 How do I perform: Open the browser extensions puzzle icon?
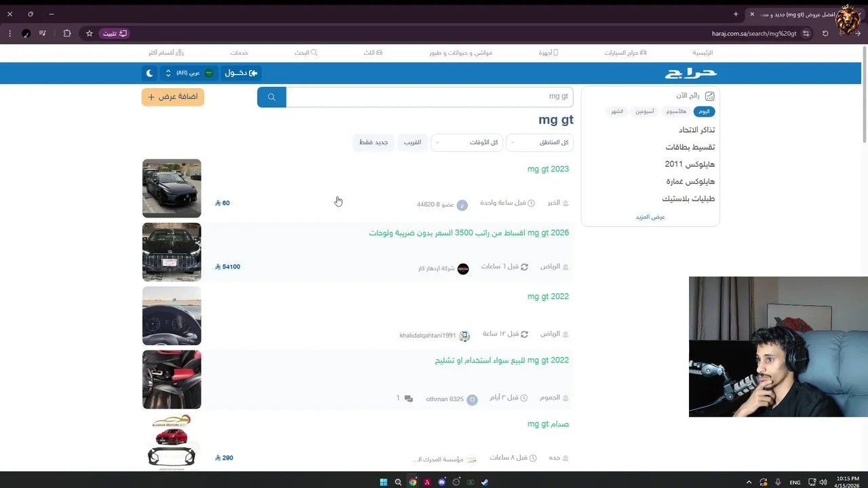click(66, 33)
